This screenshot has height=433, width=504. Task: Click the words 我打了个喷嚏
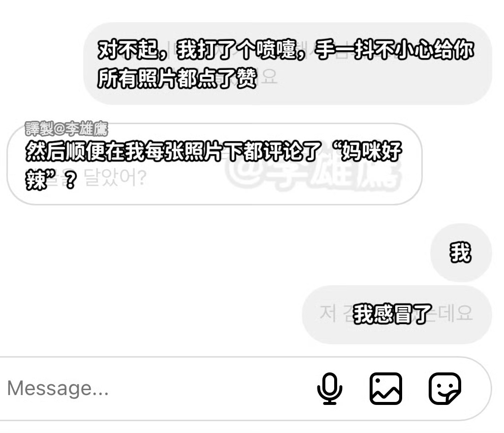(237, 50)
